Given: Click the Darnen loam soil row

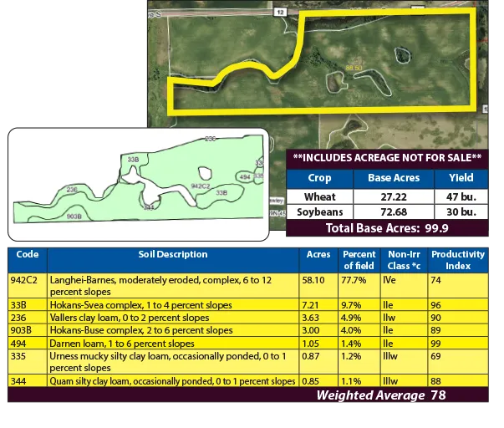Looking at the screenshot, I should click(x=173, y=344).
